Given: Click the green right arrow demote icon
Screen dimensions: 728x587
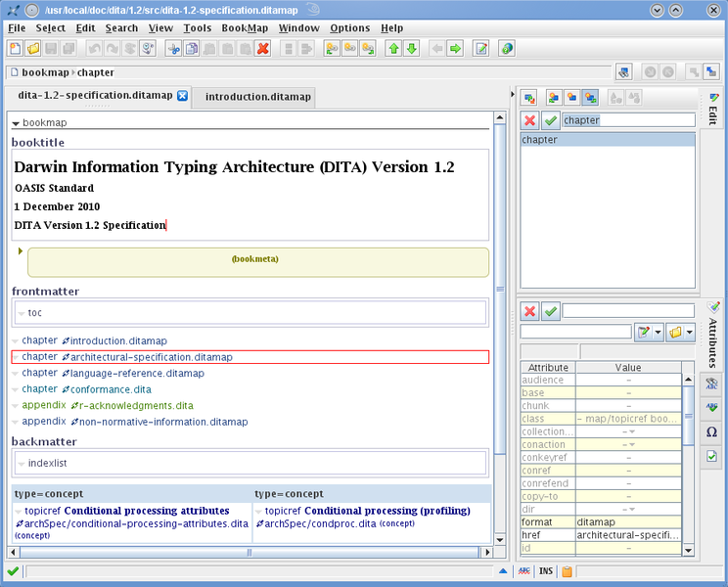Looking at the screenshot, I should 455,48.
